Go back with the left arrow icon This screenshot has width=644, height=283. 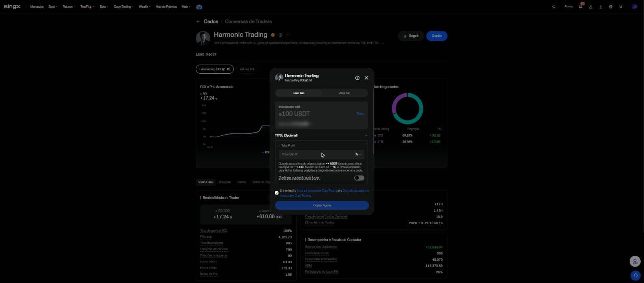[198, 21]
